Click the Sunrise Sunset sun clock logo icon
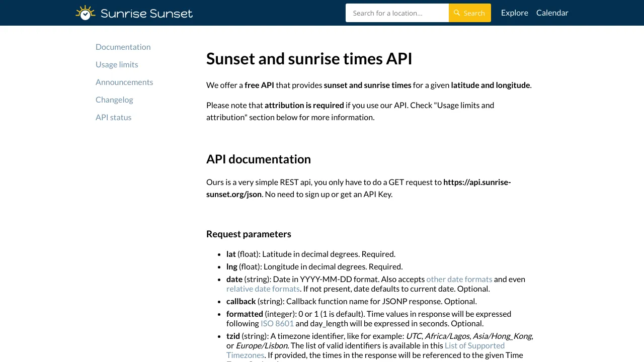 pos(85,13)
